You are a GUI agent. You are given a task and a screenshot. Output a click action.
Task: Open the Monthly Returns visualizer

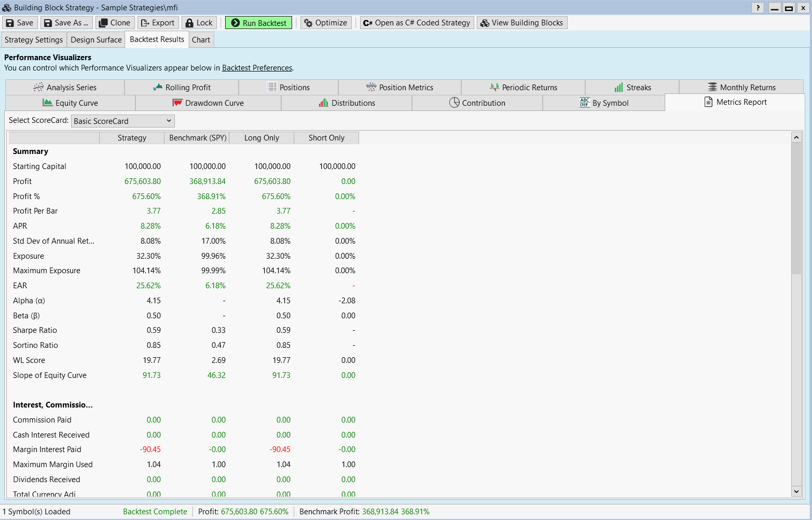coord(741,88)
